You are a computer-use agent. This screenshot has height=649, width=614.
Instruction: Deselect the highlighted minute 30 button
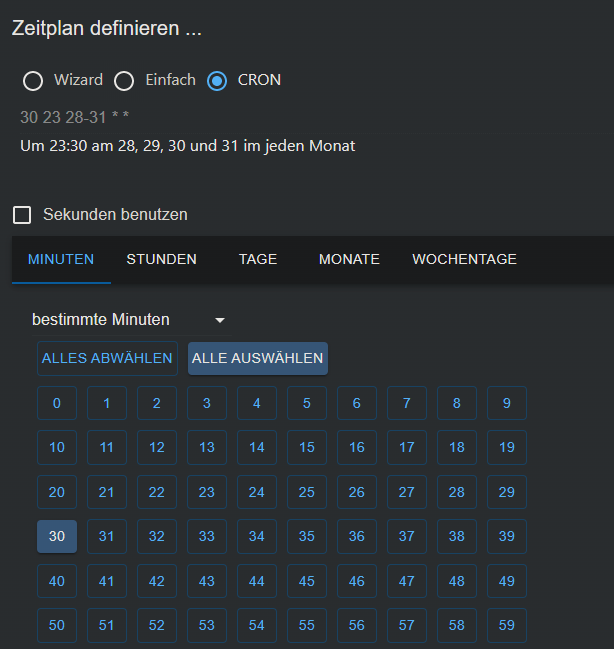(57, 536)
